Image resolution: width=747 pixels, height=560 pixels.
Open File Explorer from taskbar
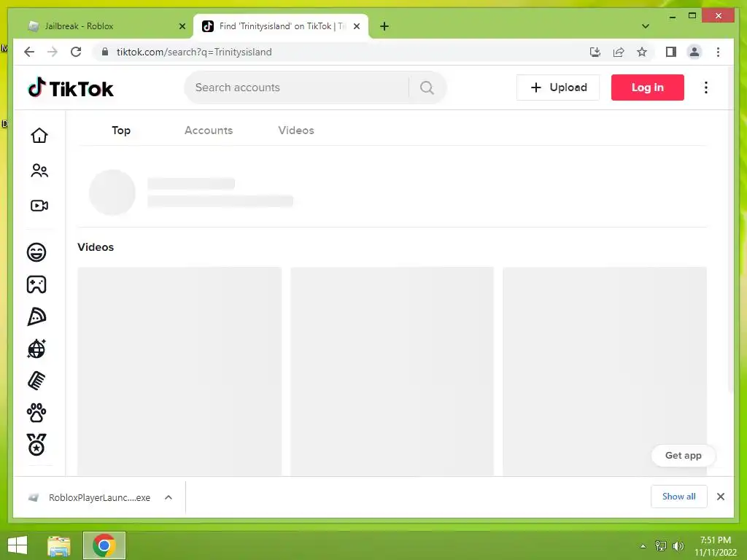click(x=58, y=545)
